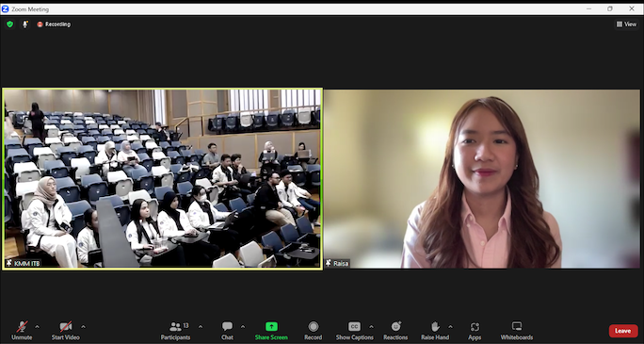
Task: Click the green Share Screen icon
Action: 271,327
